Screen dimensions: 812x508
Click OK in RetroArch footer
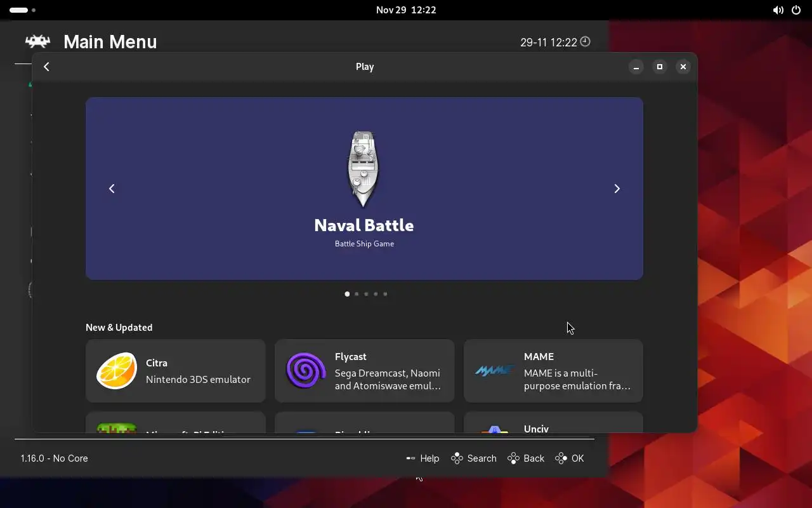pyautogui.click(x=570, y=458)
